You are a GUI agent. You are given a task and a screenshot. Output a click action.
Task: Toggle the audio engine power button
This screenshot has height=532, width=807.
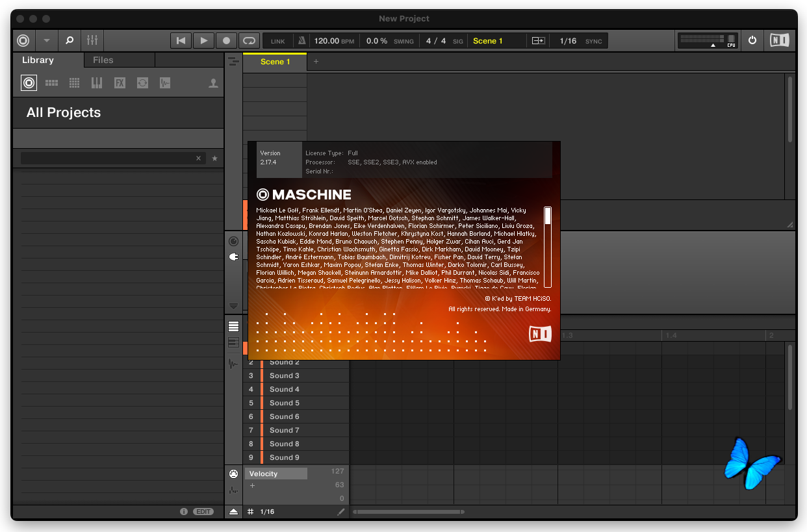point(752,40)
